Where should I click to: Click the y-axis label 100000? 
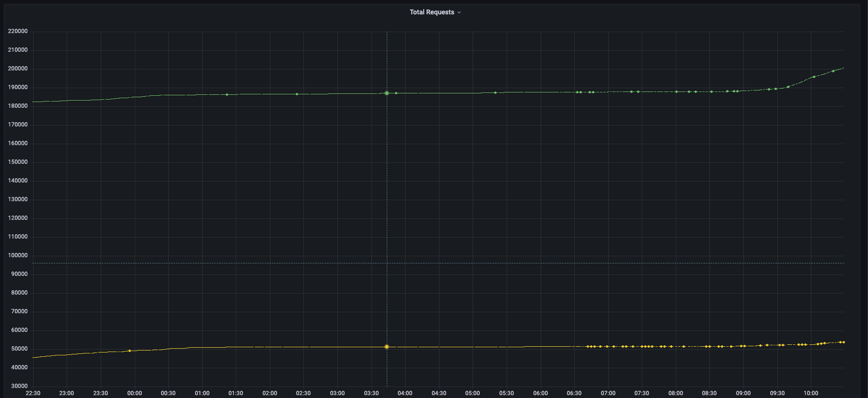click(x=18, y=255)
